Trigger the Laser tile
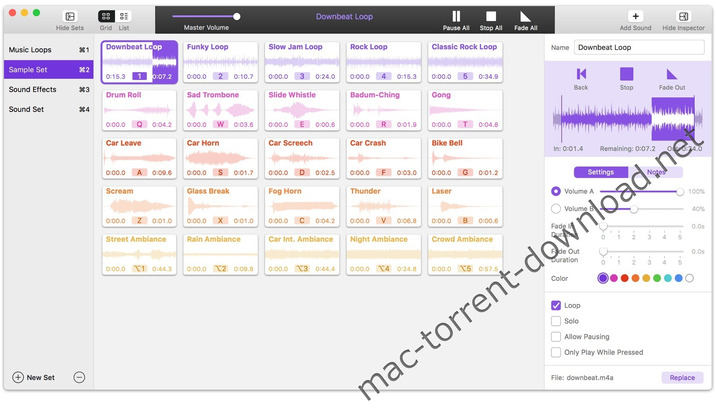The width and height of the screenshot is (716, 408). (x=465, y=207)
